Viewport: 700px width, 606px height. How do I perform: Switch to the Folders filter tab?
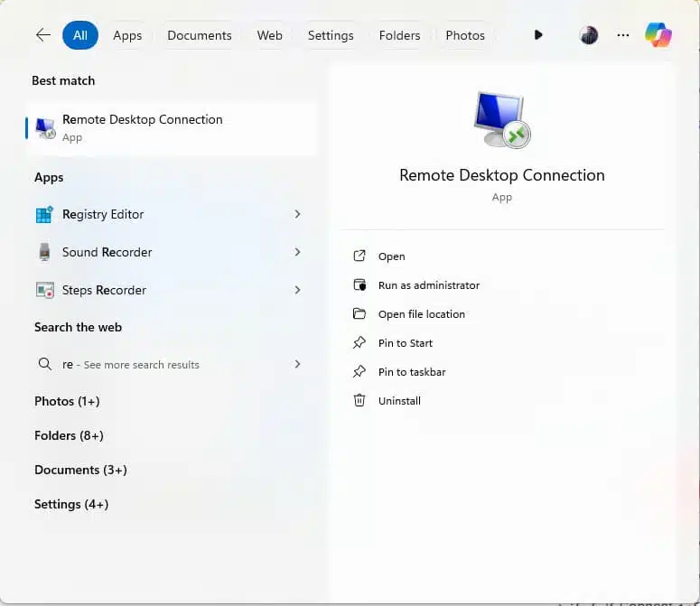tap(399, 35)
